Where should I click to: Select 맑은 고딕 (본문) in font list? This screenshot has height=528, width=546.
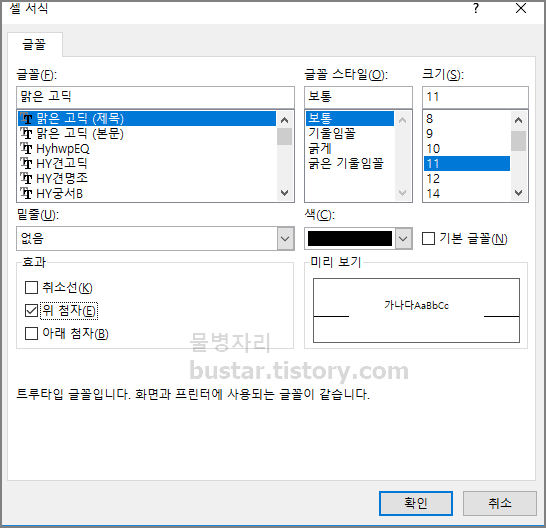[x=147, y=133]
